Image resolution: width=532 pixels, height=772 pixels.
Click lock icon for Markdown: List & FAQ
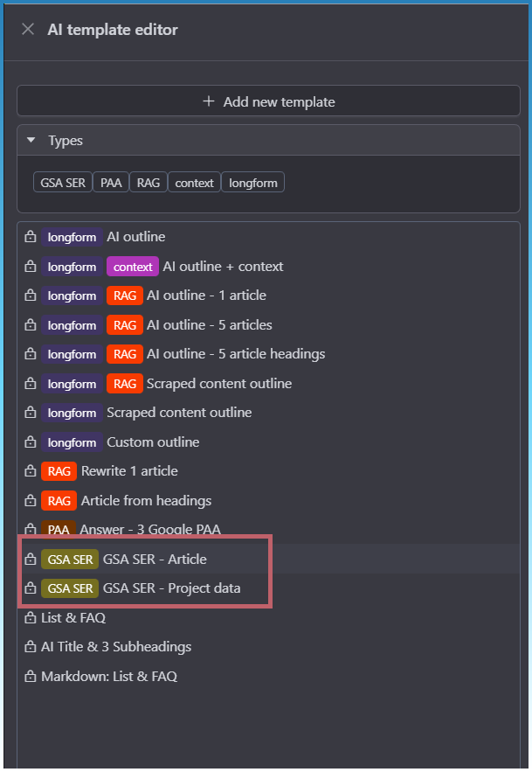[x=31, y=677]
